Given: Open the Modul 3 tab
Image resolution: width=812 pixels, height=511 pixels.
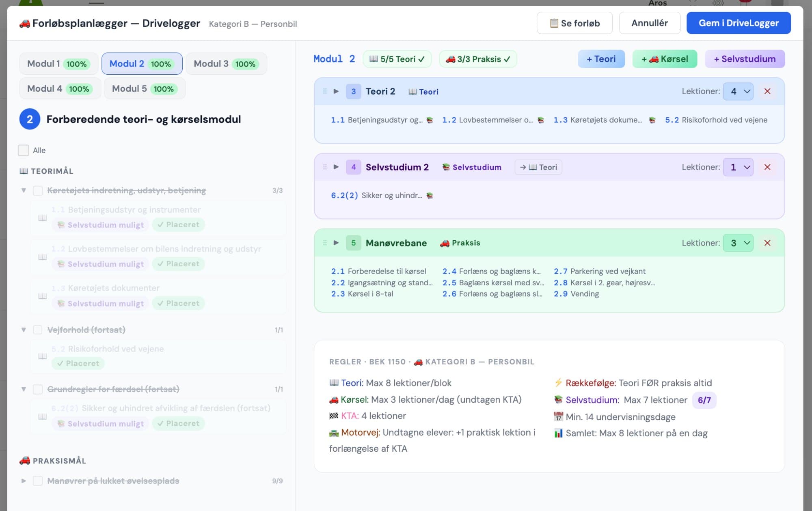Looking at the screenshot, I should click(226, 64).
